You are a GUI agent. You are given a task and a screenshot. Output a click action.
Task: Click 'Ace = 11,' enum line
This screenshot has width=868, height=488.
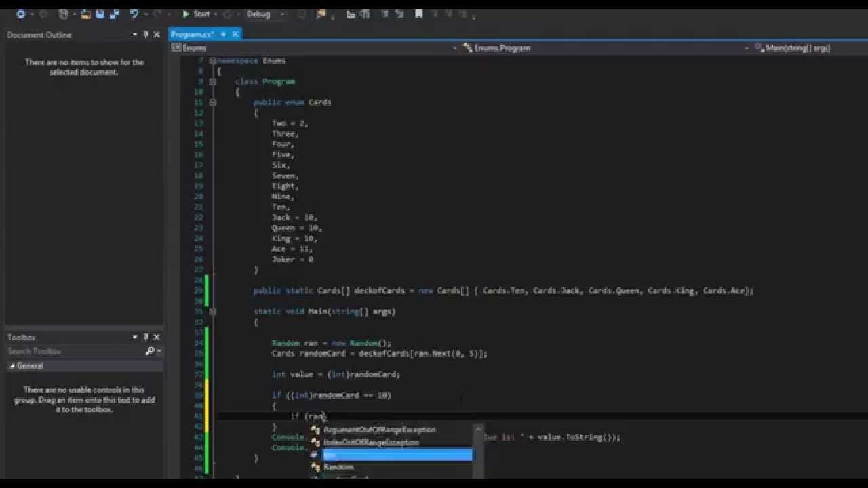coord(292,249)
